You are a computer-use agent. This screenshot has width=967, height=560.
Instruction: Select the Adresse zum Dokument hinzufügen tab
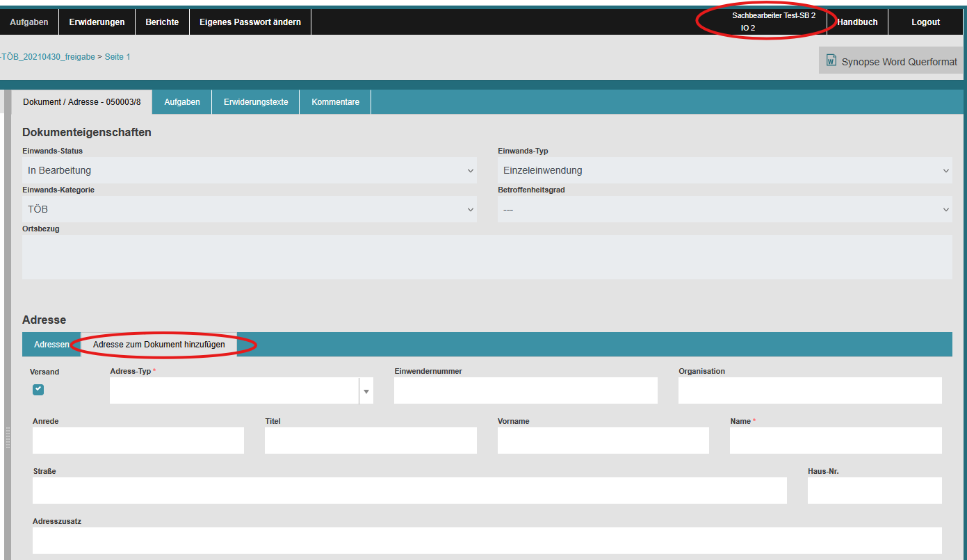coord(159,345)
